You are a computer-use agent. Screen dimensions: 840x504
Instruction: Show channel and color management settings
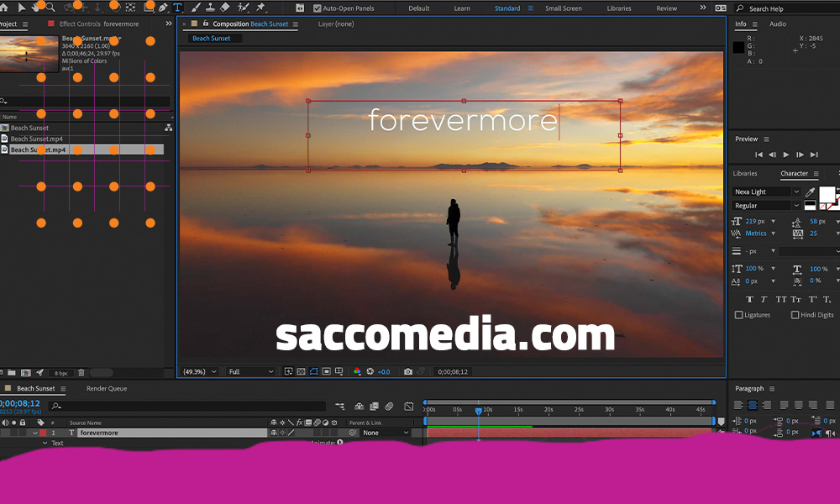point(357,371)
